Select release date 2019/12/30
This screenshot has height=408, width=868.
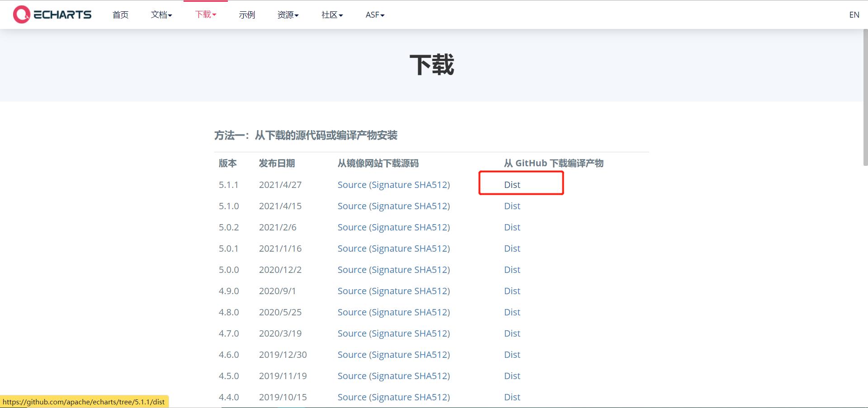(283, 355)
